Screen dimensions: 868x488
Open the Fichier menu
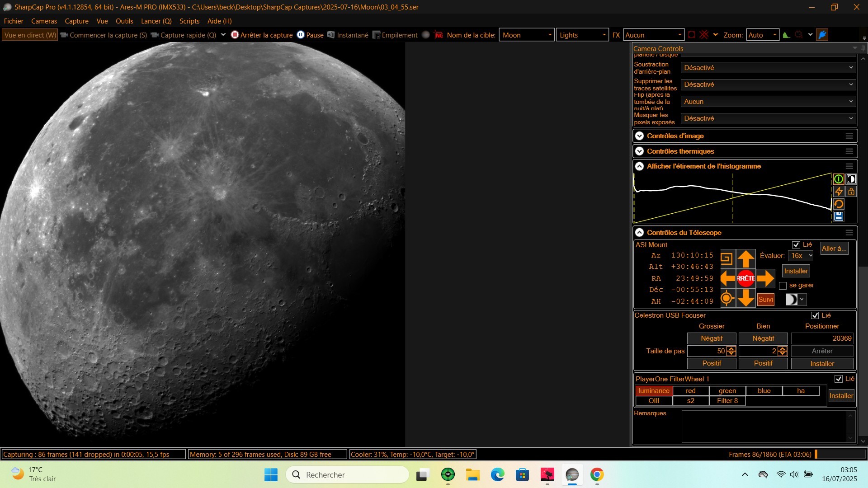(x=14, y=21)
